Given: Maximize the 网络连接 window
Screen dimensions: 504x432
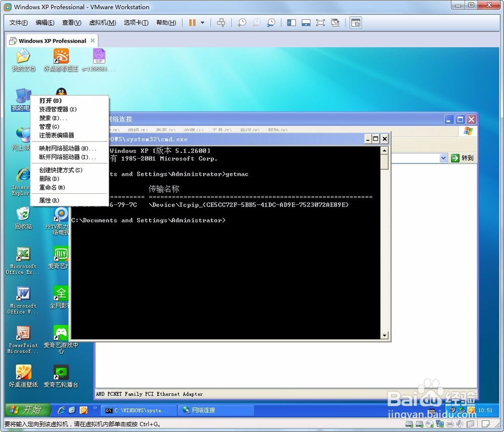Looking at the screenshot, I should click(460, 119).
